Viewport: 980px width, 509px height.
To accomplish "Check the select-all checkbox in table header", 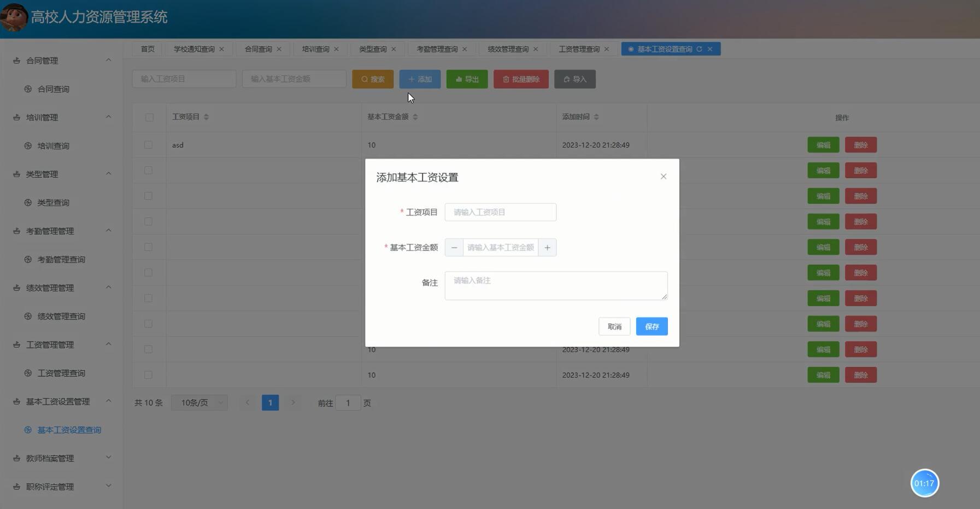I will (148, 117).
